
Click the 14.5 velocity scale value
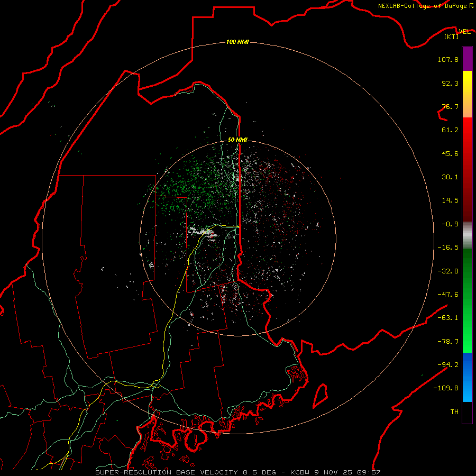click(x=450, y=200)
